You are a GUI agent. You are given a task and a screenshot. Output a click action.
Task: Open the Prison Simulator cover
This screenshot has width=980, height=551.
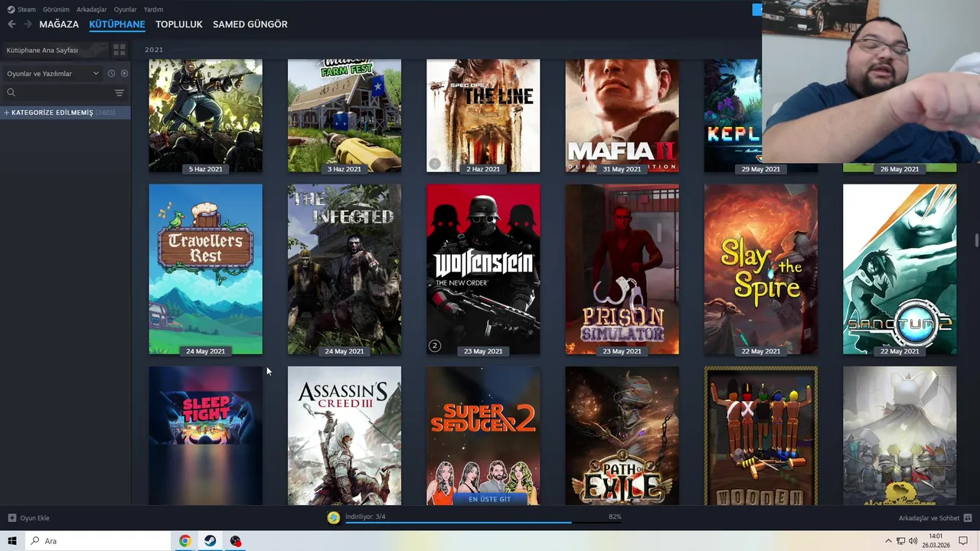click(622, 269)
